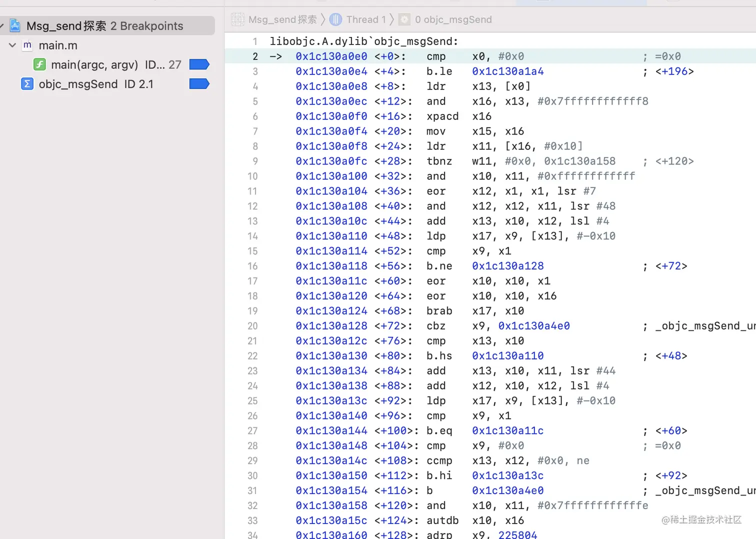The image size is (756, 539).
Task: Click the <+196> comment on line 3
Action: [674, 71]
